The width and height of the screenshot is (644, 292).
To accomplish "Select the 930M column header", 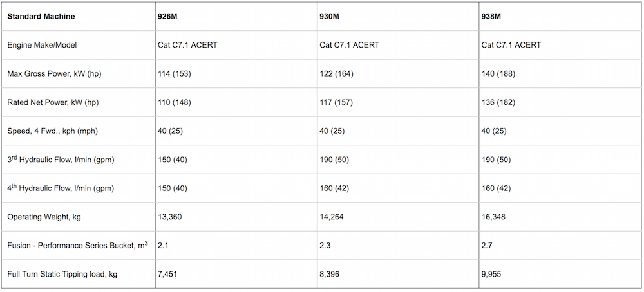I will [x=330, y=15].
